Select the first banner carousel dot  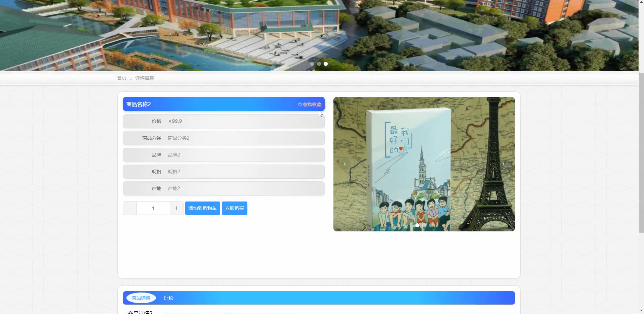312,64
